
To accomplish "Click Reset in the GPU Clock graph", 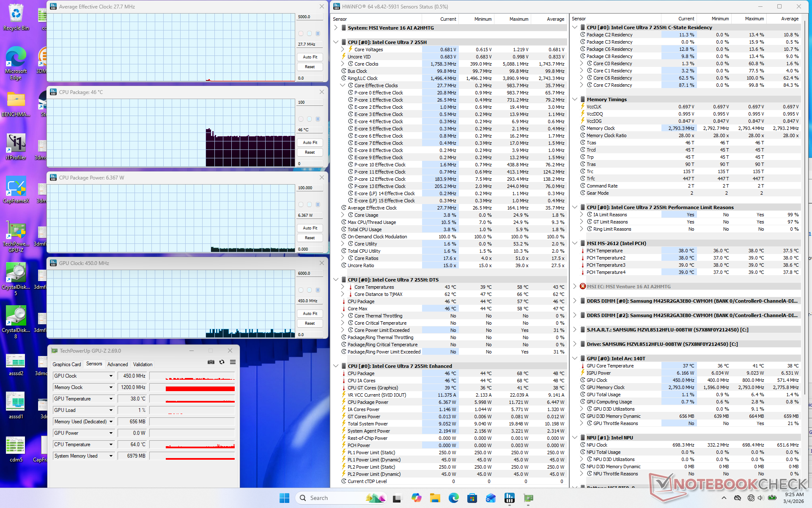I will 310,323.
